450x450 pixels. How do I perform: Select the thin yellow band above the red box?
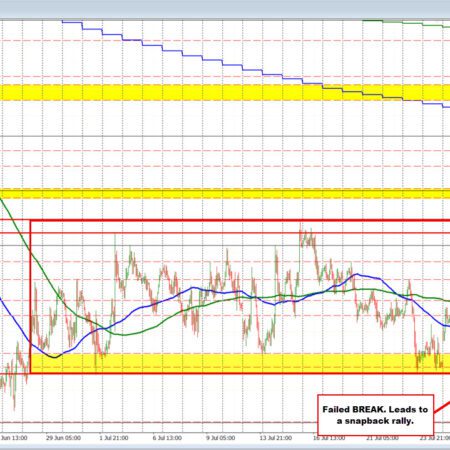225,193
